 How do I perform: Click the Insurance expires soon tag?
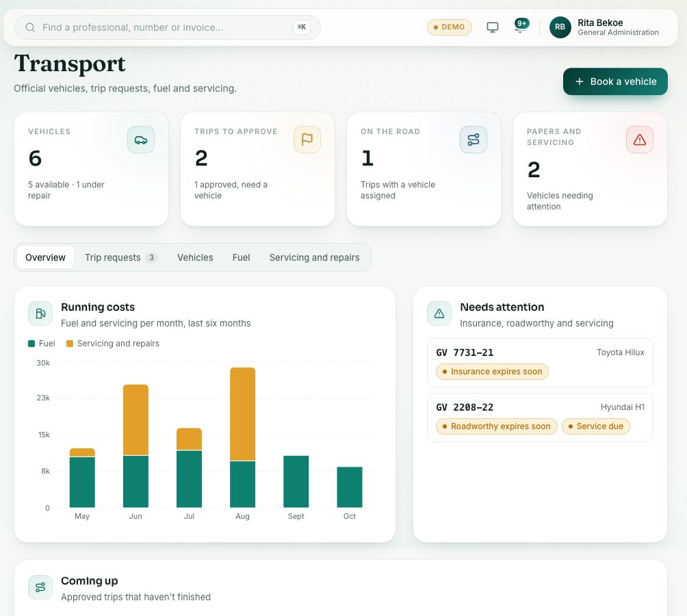point(492,372)
